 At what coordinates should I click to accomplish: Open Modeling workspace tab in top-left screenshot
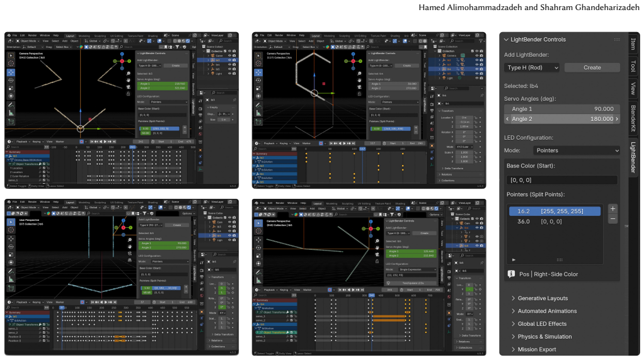coord(84,36)
